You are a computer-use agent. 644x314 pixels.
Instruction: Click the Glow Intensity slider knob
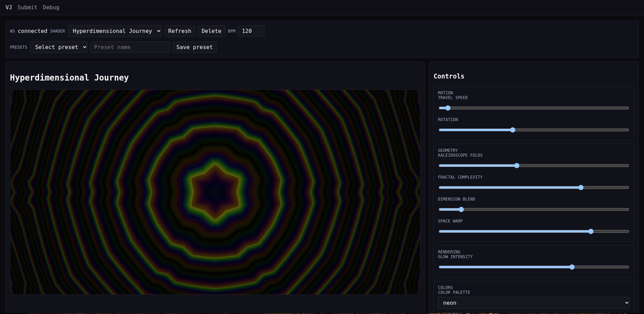pyautogui.click(x=572, y=267)
